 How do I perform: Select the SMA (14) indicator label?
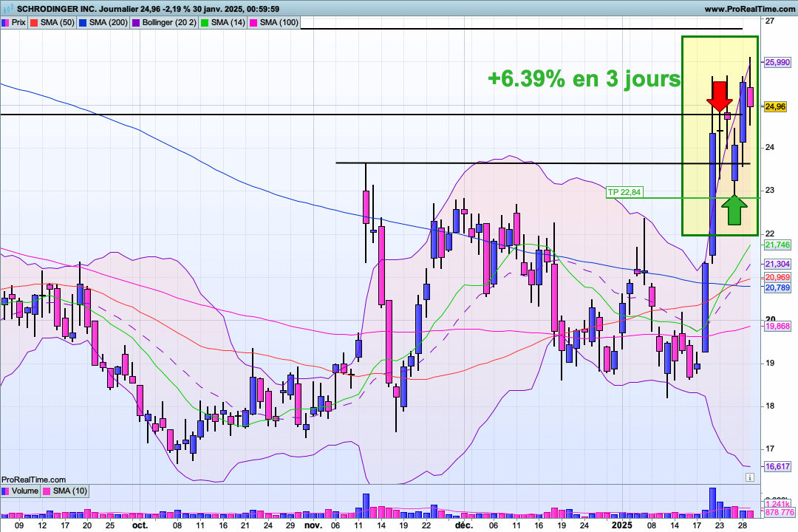click(x=228, y=22)
